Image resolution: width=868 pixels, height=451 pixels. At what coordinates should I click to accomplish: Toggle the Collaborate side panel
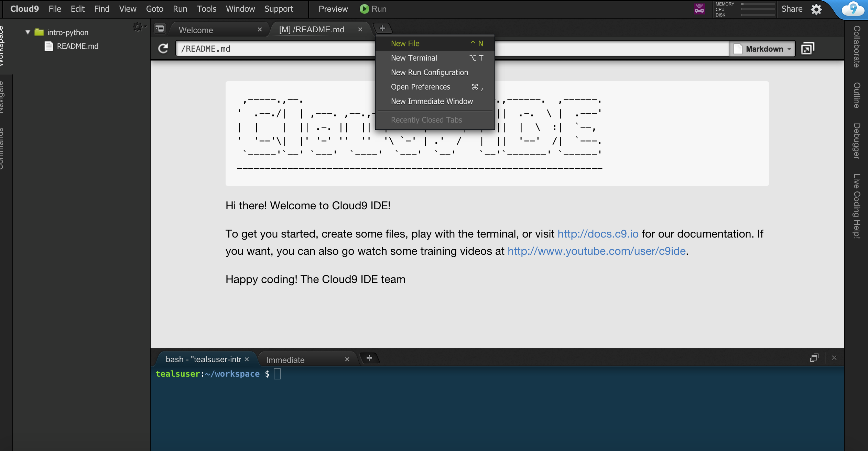(857, 46)
